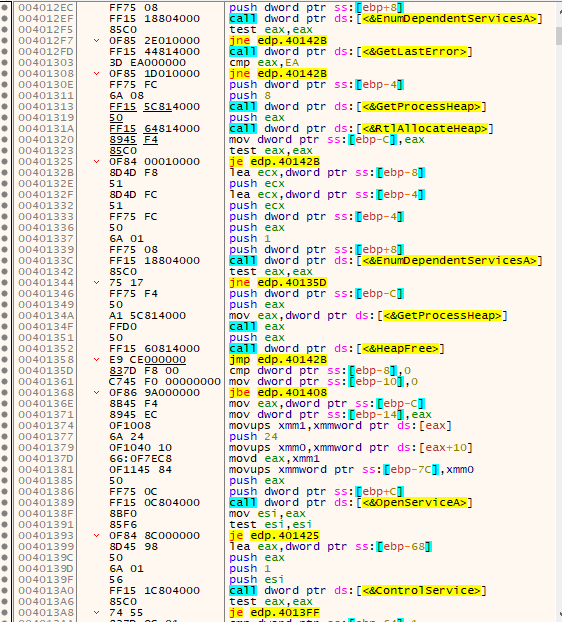
Task: Click the jump arrow at 004013A8
Action: pyautogui.click(x=96, y=612)
